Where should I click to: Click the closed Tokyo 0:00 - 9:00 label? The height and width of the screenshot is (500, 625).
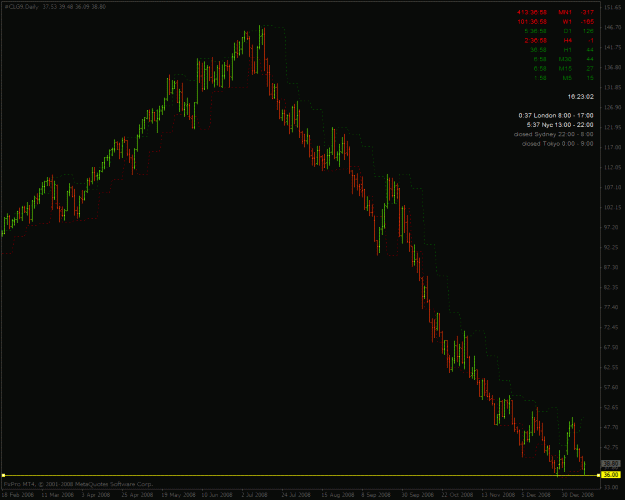[558, 144]
